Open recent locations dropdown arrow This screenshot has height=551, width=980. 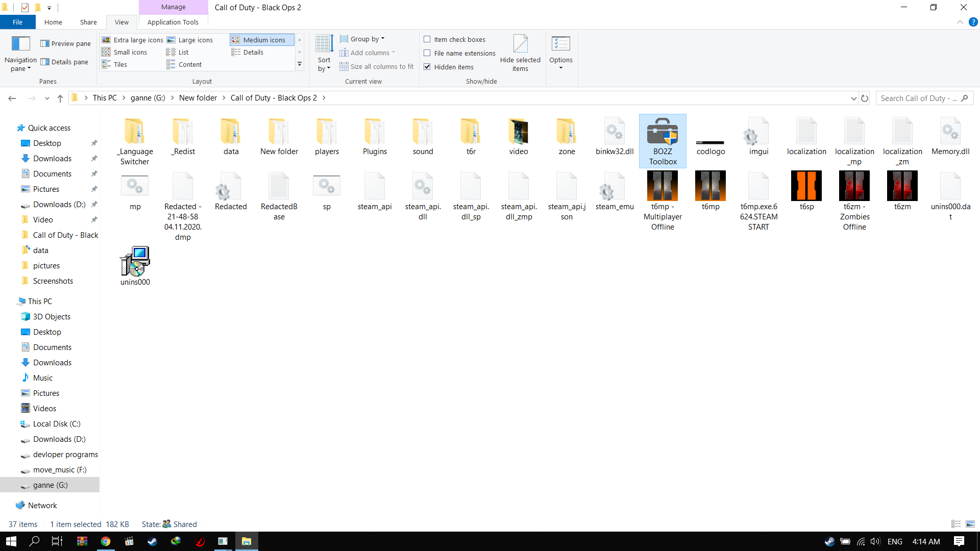pos(47,98)
